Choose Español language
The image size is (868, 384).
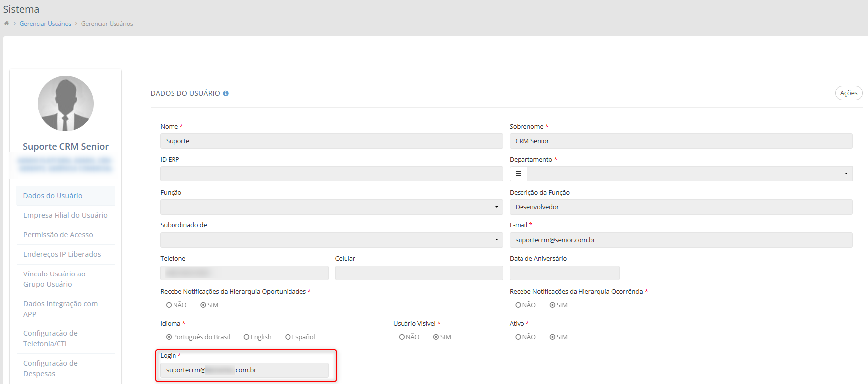288,337
